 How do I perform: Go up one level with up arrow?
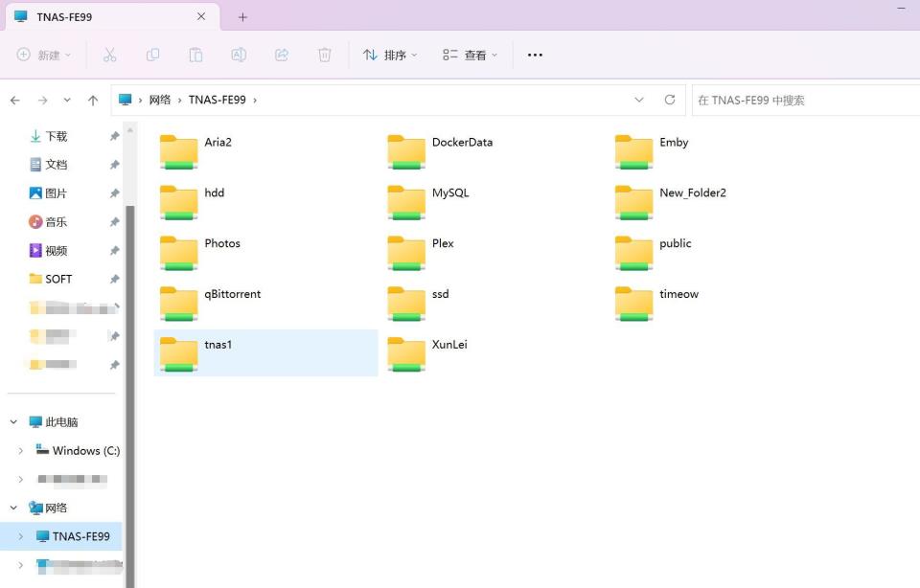(x=93, y=101)
